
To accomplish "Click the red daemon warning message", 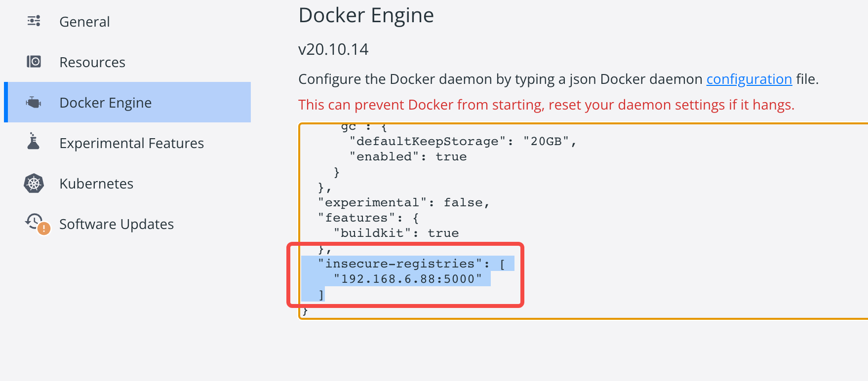I will (547, 105).
